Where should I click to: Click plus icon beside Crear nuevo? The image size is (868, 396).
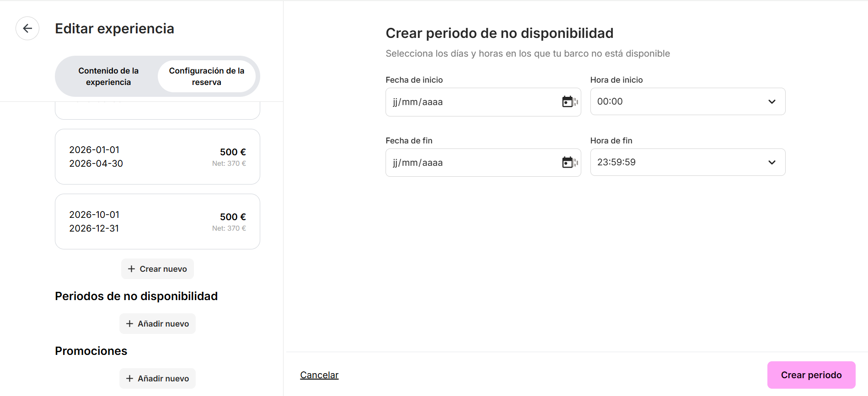131,269
